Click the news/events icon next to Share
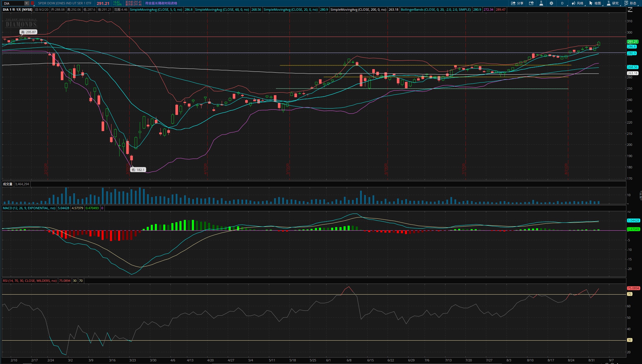Viewport: 642px width, 364px height. tap(531, 3)
